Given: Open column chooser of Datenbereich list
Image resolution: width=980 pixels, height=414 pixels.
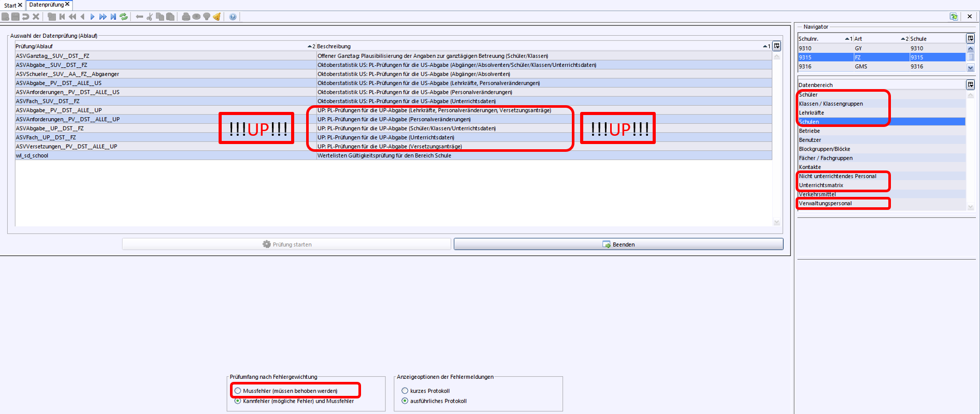Looking at the screenshot, I should coord(971,84).
